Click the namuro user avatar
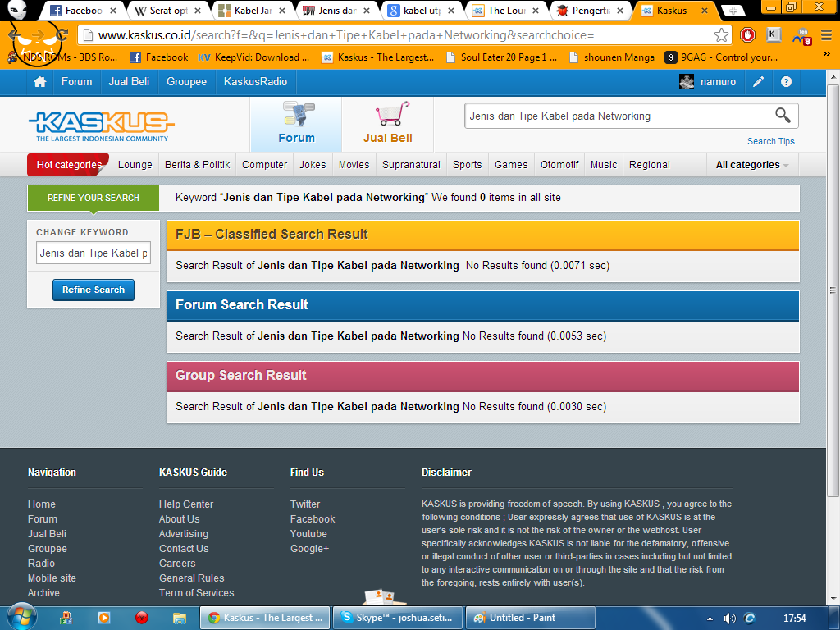 tap(687, 81)
